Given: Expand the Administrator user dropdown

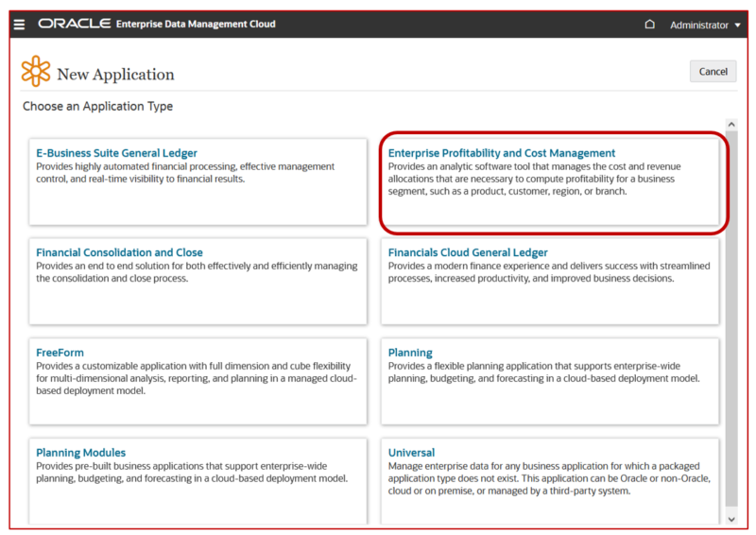Looking at the screenshot, I should click(705, 25).
